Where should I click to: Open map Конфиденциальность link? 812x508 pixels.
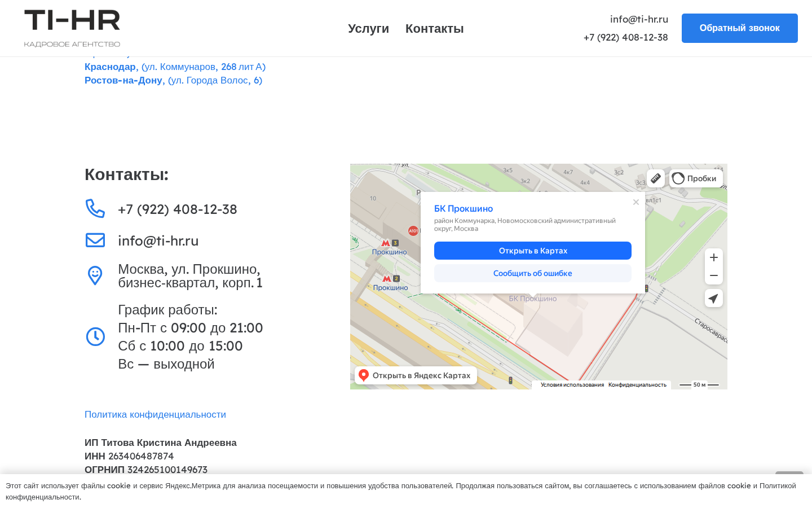point(637,385)
